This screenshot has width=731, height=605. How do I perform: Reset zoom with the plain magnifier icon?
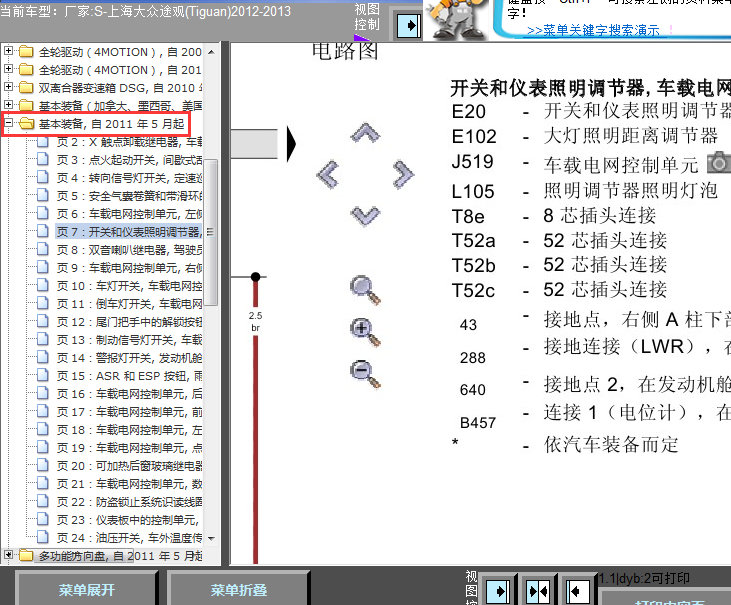365,289
